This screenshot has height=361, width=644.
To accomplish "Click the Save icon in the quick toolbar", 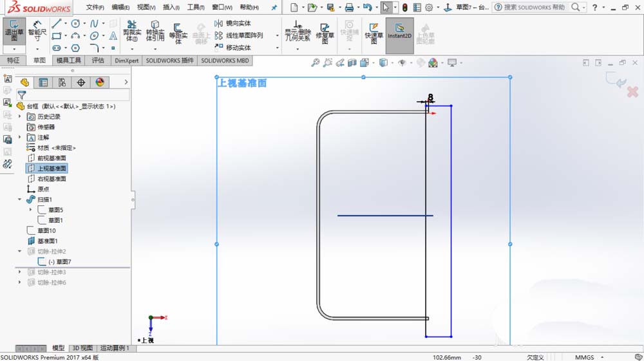I will click(x=330, y=7).
